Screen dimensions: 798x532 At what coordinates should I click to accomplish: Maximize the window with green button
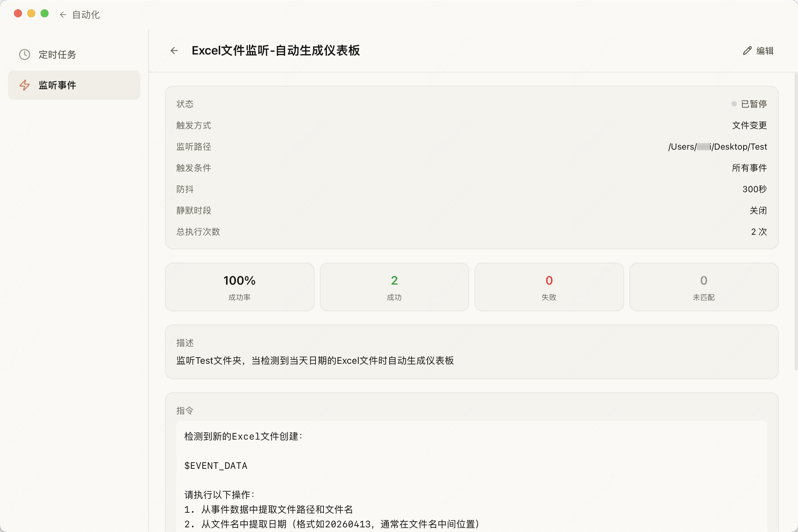click(45, 13)
